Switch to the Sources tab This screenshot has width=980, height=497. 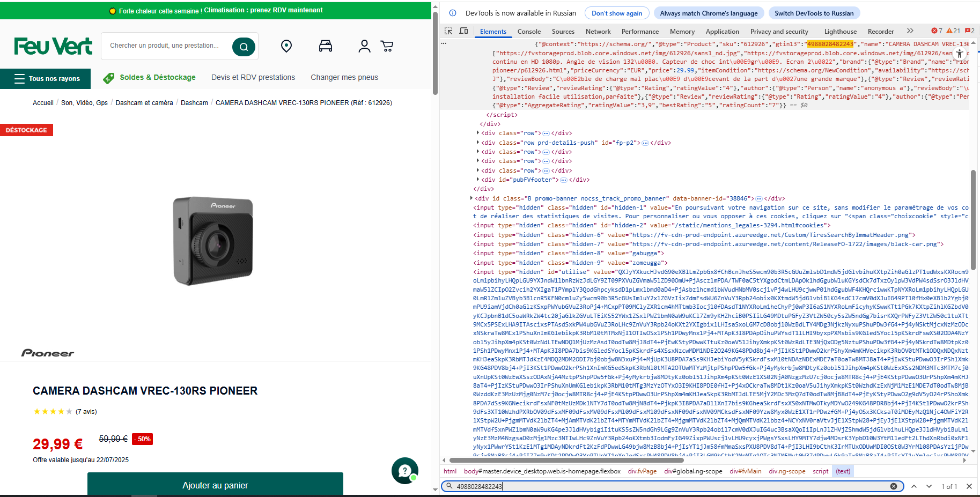click(x=563, y=32)
